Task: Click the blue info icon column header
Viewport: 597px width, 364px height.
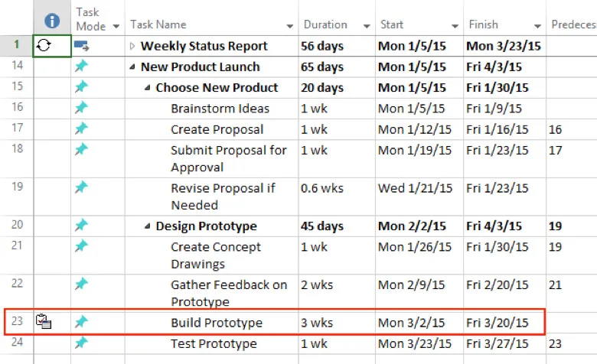Action: point(52,21)
